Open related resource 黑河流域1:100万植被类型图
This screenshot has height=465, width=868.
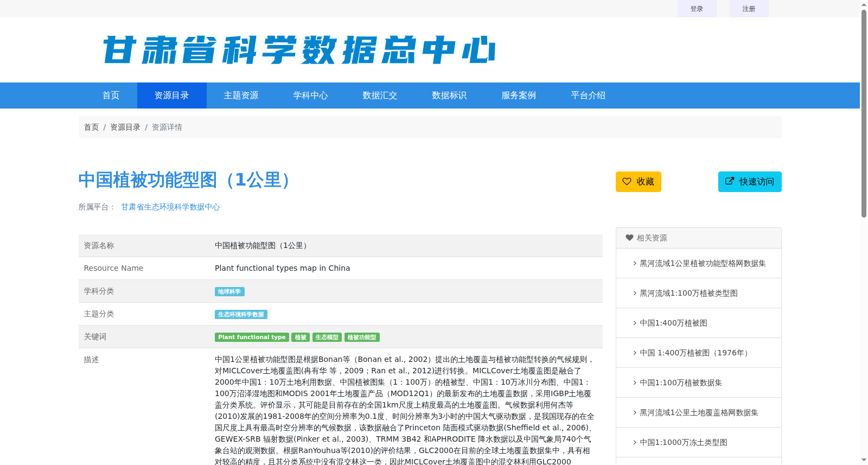pos(688,293)
